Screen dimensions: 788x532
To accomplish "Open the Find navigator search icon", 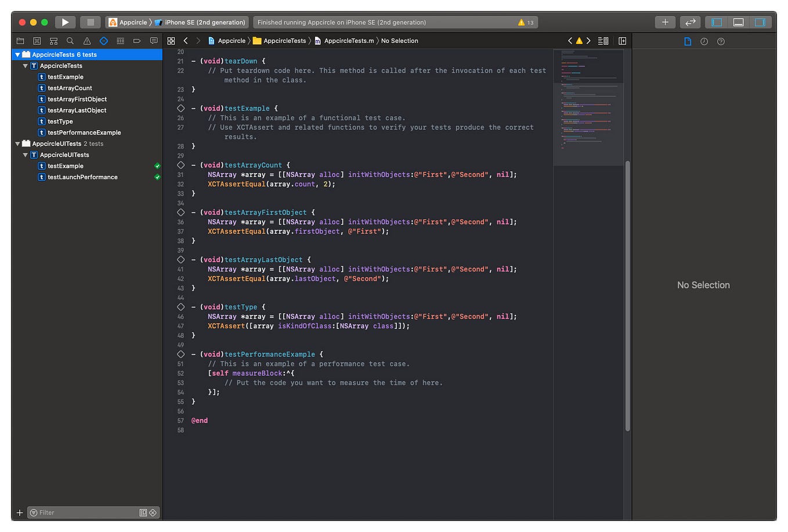I will pyautogui.click(x=70, y=41).
